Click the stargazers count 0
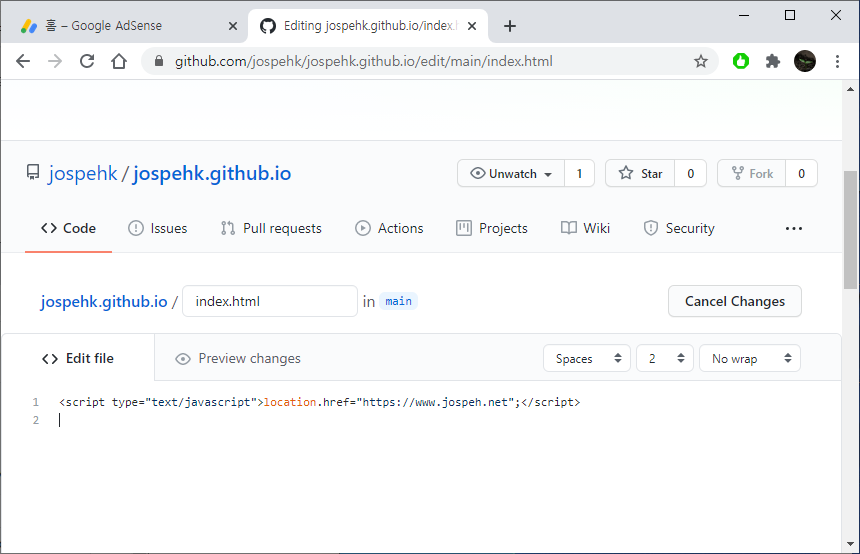Screen dimensions: 860x554 (x=691, y=173)
